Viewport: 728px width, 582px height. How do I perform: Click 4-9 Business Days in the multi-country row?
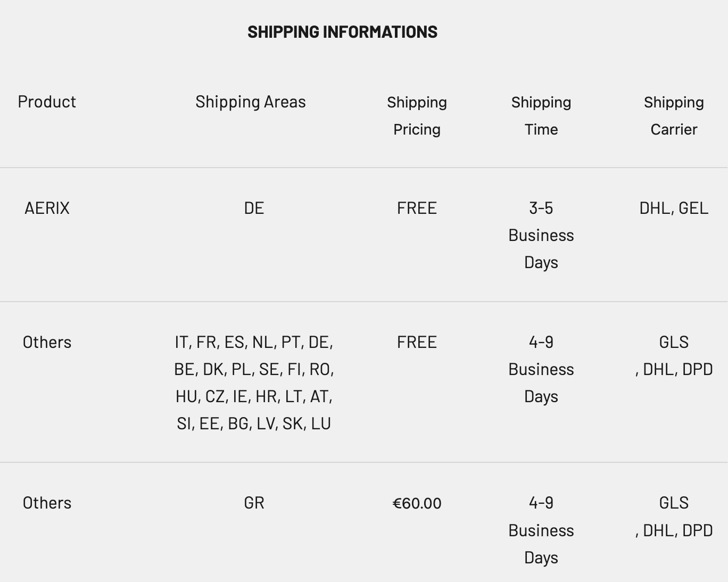tap(541, 369)
